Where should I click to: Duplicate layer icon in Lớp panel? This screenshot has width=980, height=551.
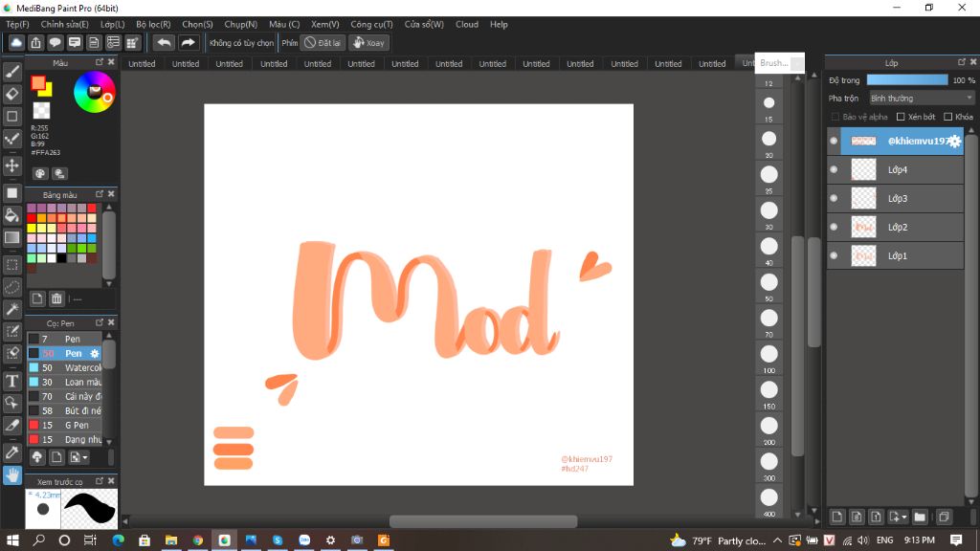coord(944,517)
